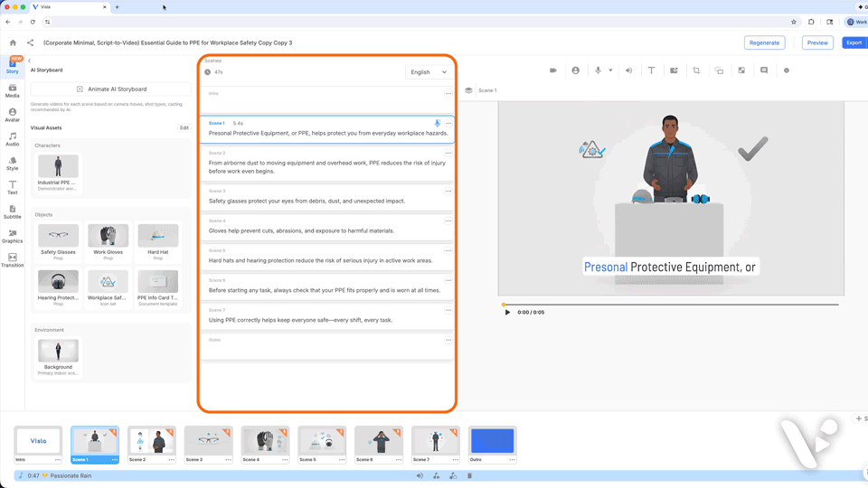The width and height of the screenshot is (868, 488).
Task: Select the Transition sidebar icon
Action: pos(12,260)
